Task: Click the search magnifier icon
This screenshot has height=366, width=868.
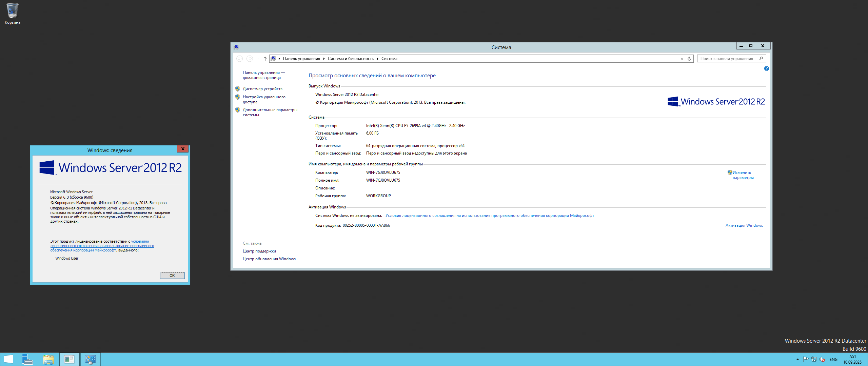Action: tap(761, 59)
